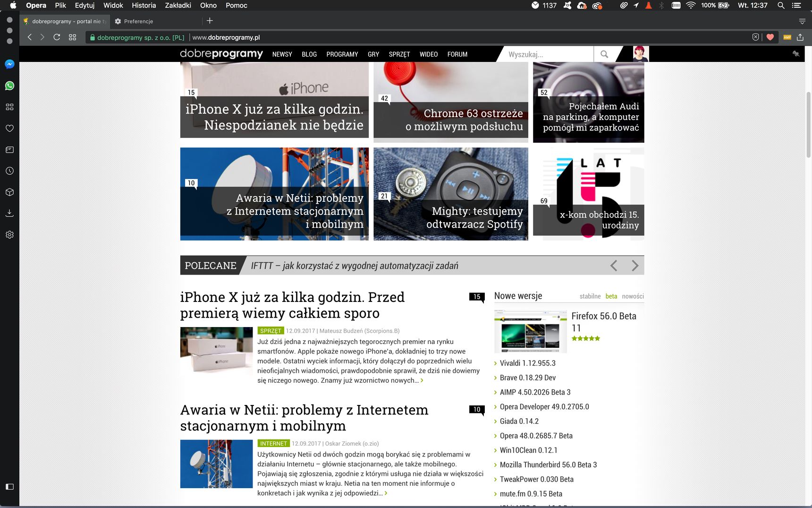This screenshot has height=508, width=812.
Task: Open x-kom 15 urodziny article tile
Action: click(588, 194)
